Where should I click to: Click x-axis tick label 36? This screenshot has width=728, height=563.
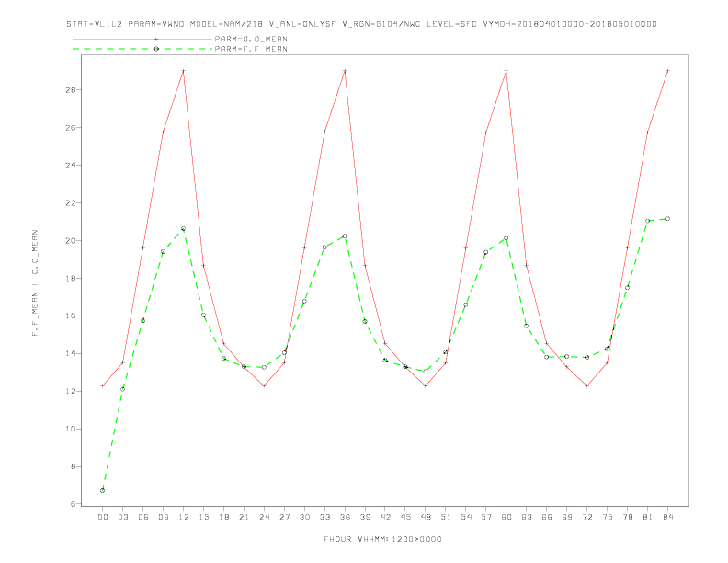coord(345,517)
